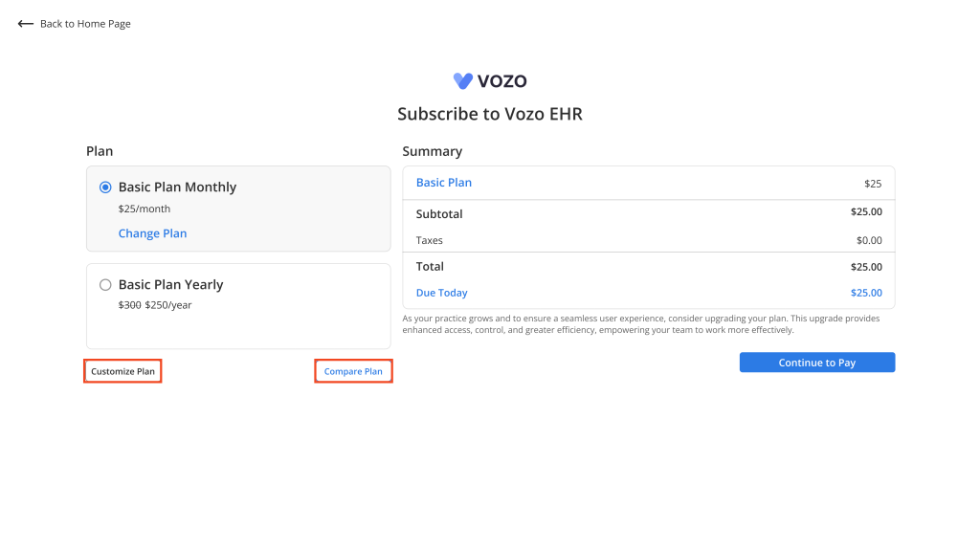Viewport: 980px width, 551px height.
Task: Click the Total $25.00 amount
Action: point(866,267)
